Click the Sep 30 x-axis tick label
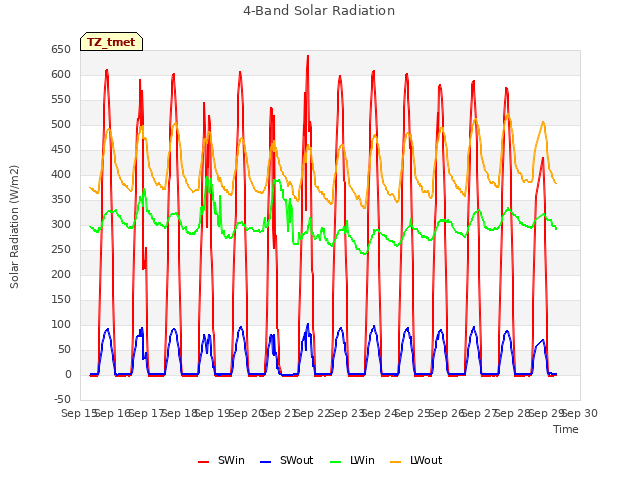This screenshot has height=480, width=640. coord(580,413)
